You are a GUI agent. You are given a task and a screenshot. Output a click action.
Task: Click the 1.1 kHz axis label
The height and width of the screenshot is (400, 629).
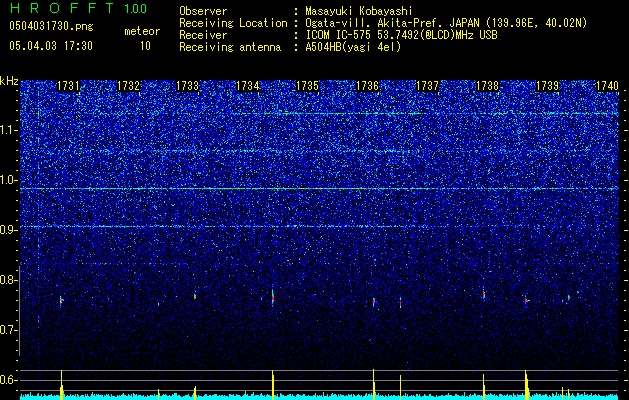[x=9, y=130]
